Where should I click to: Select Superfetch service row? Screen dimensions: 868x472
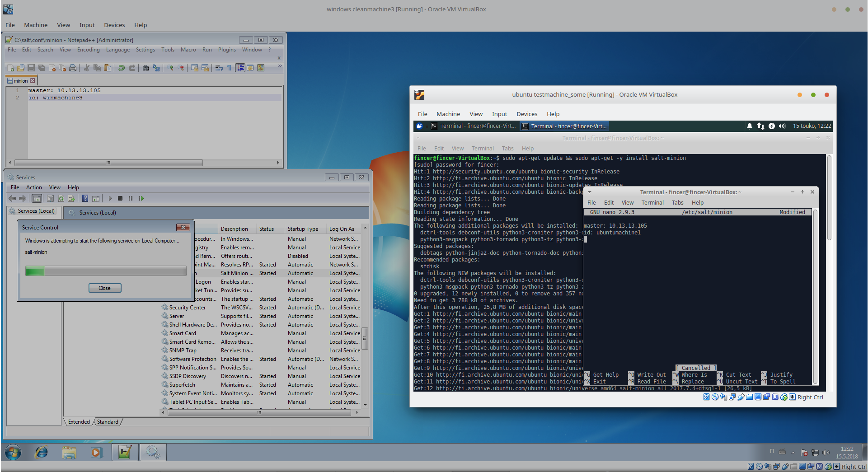click(261, 385)
